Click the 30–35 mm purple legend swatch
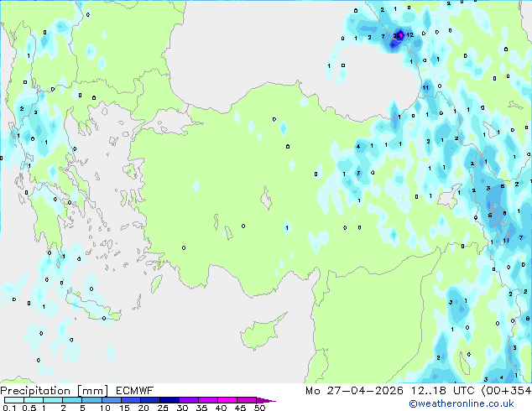 click(x=188, y=400)
